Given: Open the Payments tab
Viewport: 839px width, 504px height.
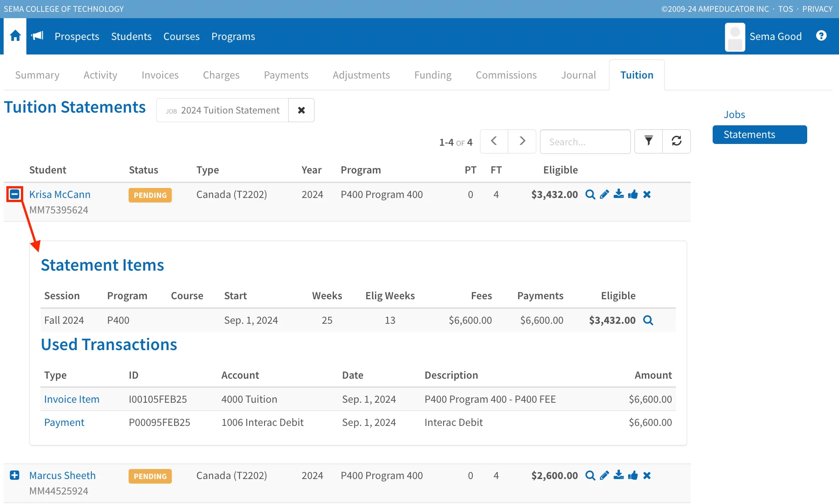Looking at the screenshot, I should pos(286,75).
